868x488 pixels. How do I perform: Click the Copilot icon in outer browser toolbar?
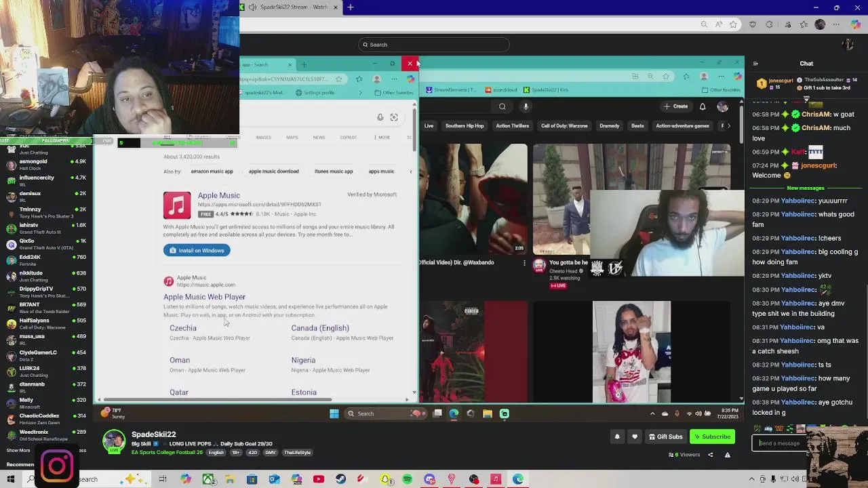854,24
